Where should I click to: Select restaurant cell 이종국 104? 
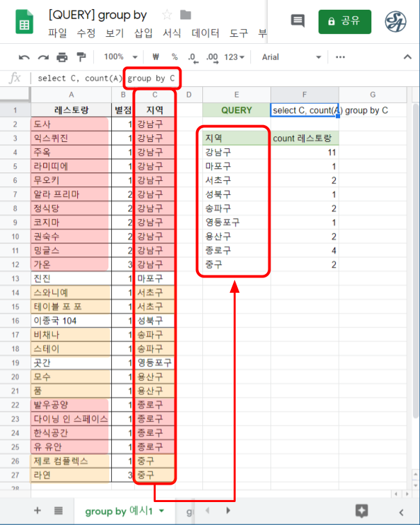click(x=71, y=321)
